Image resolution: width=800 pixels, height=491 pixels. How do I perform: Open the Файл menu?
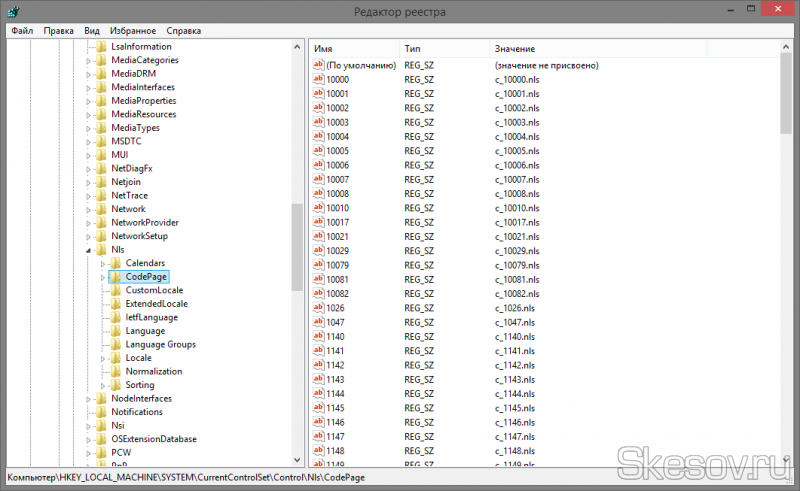pyautogui.click(x=22, y=31)
